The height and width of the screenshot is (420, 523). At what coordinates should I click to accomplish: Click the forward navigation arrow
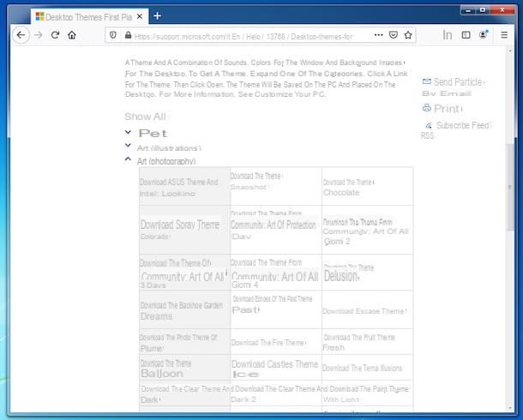tap(39, 35)
